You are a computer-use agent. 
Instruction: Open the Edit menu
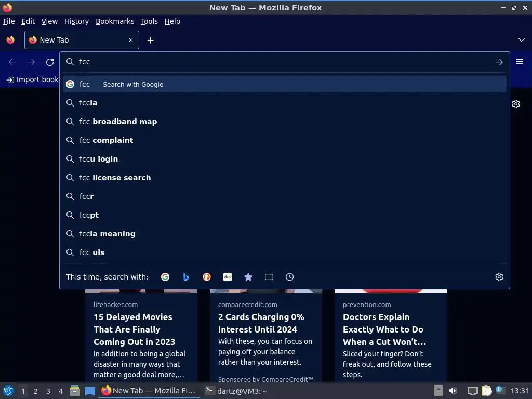(x=28, y=21)
